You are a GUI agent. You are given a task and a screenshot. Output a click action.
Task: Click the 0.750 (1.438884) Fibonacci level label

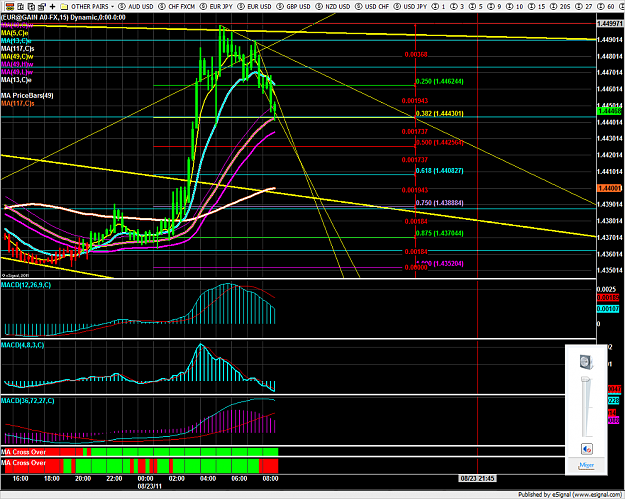[x=439, y=203]
